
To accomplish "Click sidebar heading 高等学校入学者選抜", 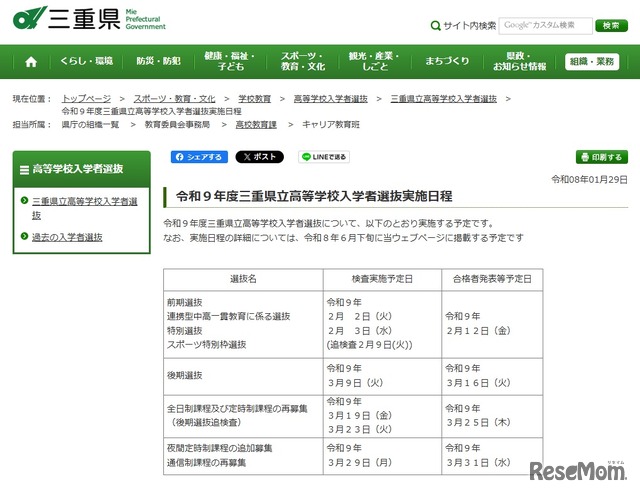I will tap(78, 169).
